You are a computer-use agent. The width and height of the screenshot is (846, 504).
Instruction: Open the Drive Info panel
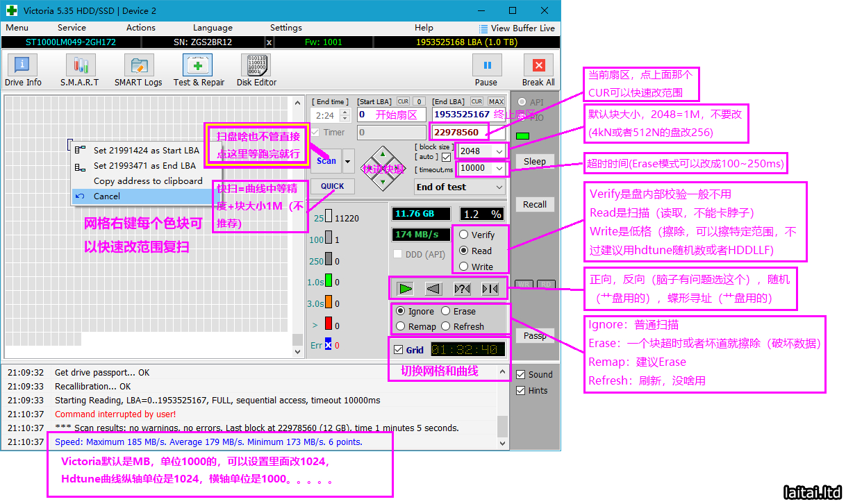pyautogui.click(x=23, y=72)
